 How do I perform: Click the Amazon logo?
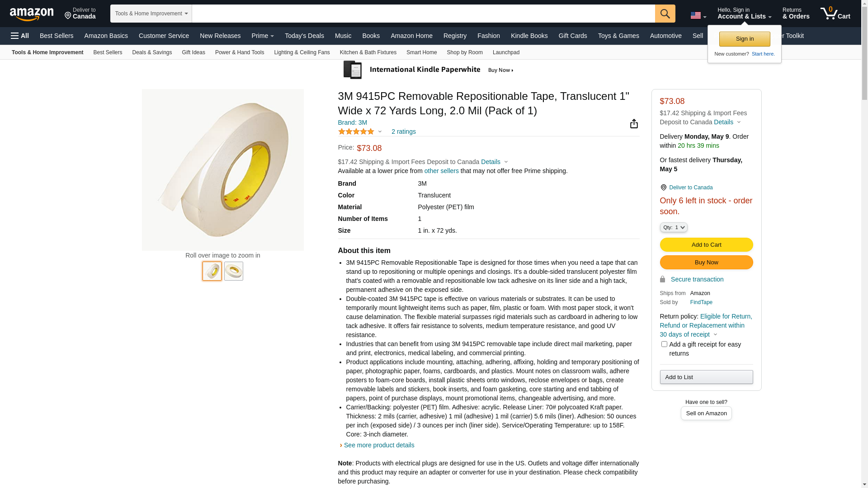(32, 14)
